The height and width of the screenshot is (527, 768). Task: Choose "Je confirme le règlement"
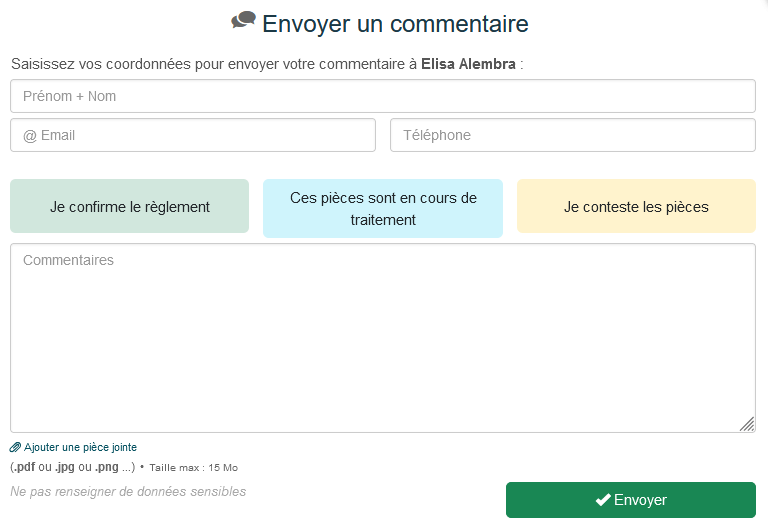130,207
